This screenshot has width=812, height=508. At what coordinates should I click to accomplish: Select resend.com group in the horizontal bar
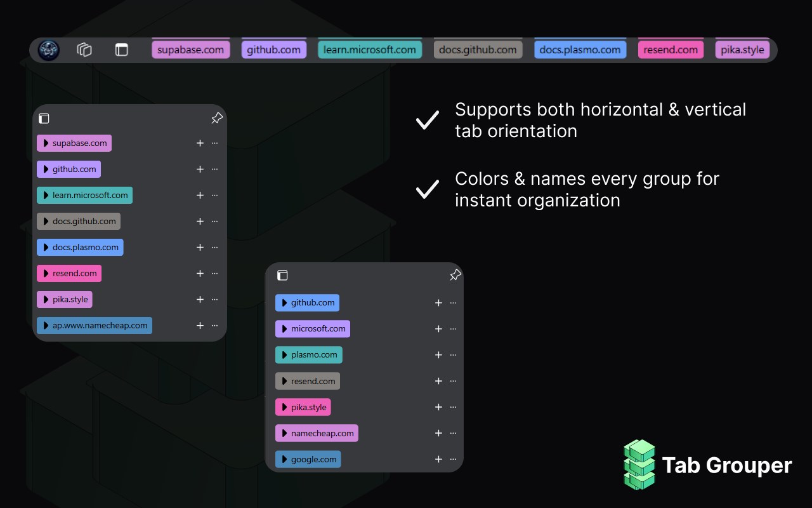(671, 50)
